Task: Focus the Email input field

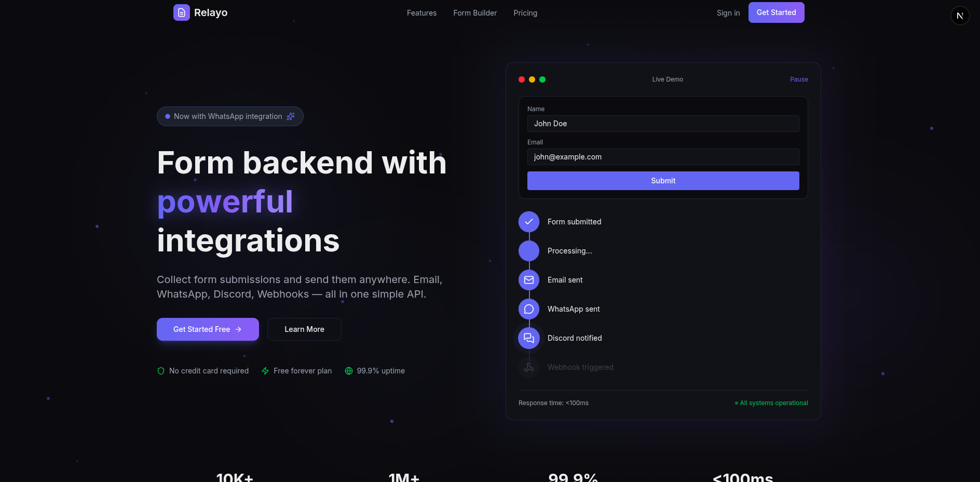Action: coord(663,157)
